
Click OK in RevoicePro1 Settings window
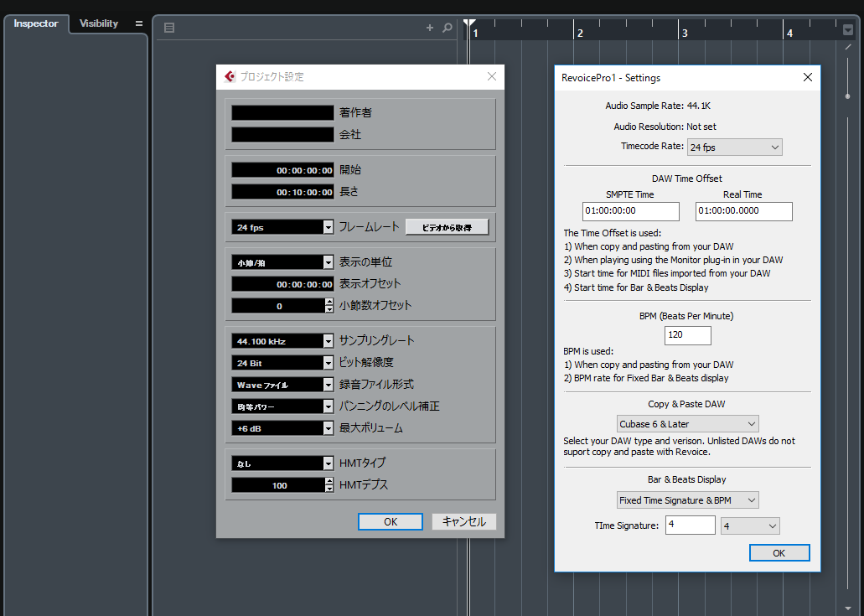[779, 552]
